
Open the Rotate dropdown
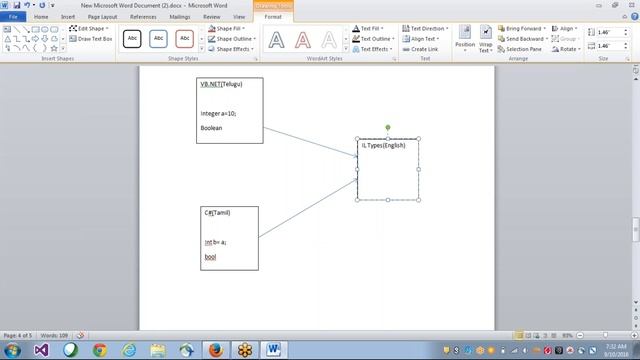(x=566, y=49)
